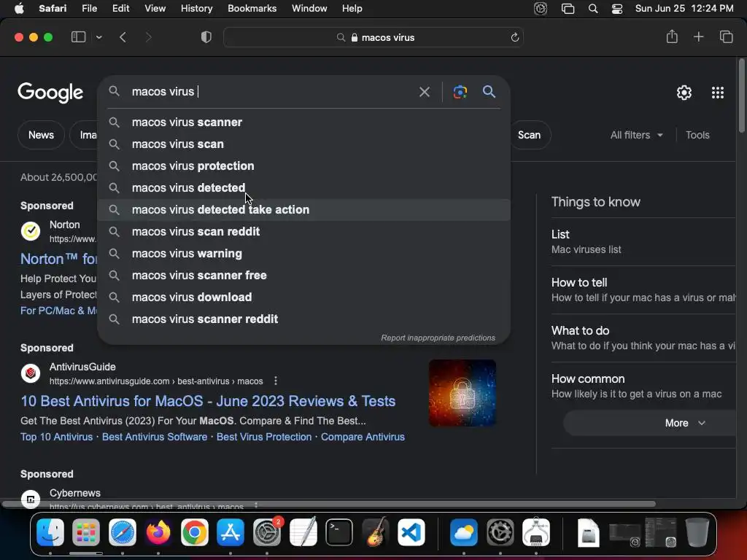Launch Google Chrome from the Dock
This screenshot has height=560, width=747.
click(x=194, y=532)
